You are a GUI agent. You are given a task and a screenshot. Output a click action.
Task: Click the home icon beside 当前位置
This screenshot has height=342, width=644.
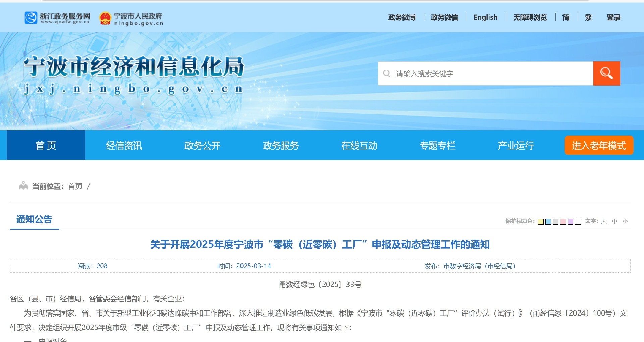click(x=23, y=186)
